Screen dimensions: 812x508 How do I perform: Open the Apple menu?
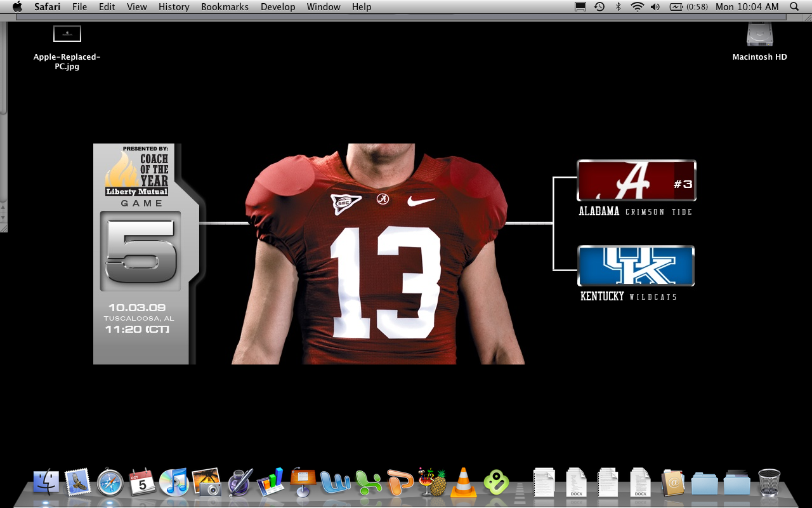pos(17,7)
